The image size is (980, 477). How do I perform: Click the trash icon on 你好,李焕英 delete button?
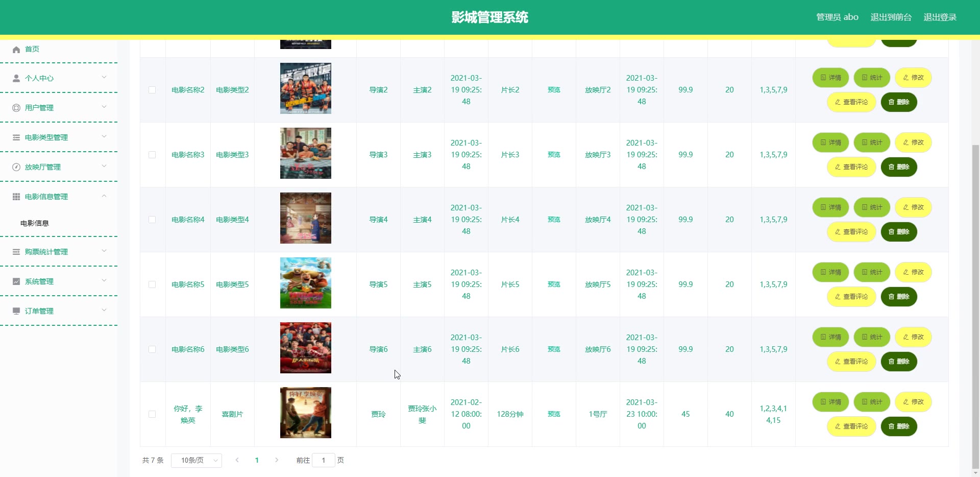[x=892, y=426]
